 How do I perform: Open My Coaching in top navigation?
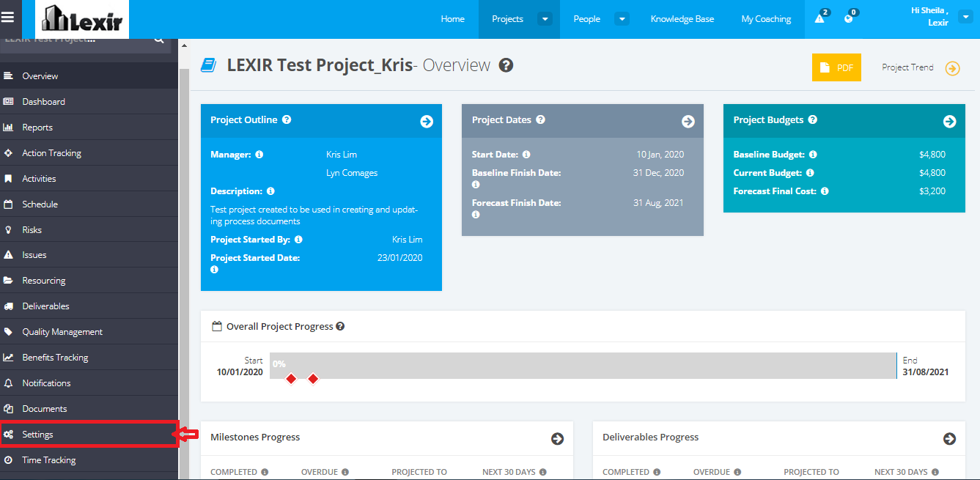pyautogui.click(x=766, y=19)
